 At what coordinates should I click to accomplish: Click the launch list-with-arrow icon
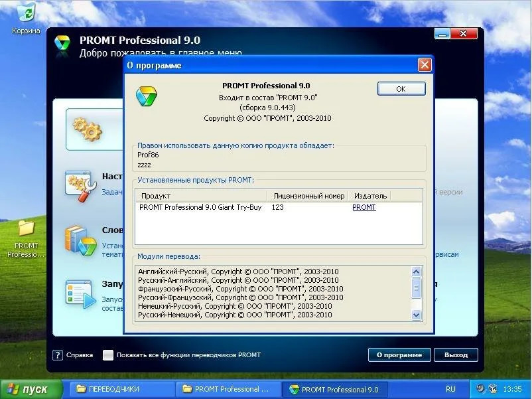(80, 294)
